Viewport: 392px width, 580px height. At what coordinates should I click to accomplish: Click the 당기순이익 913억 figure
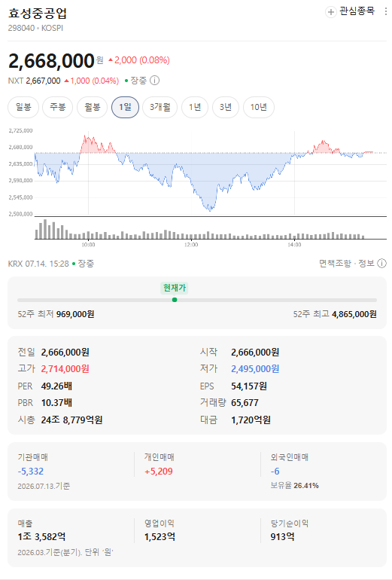coord(282,537)
